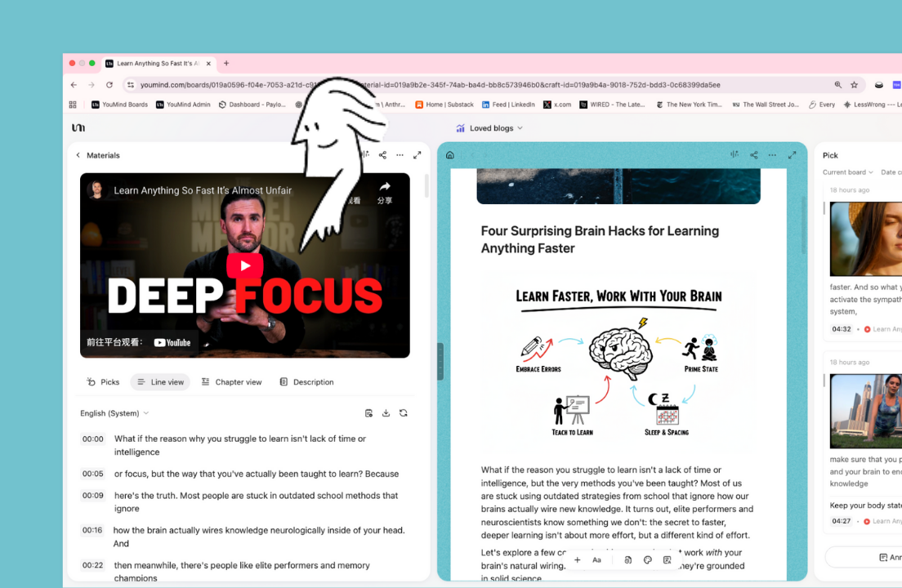
Task: Click the video share arrow (分享)
Action: coord(385,193)
